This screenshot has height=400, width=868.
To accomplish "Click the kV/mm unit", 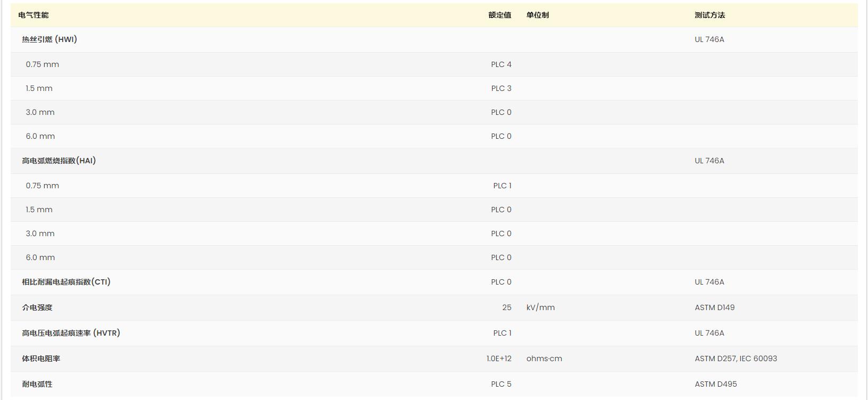I will (540, 307).
